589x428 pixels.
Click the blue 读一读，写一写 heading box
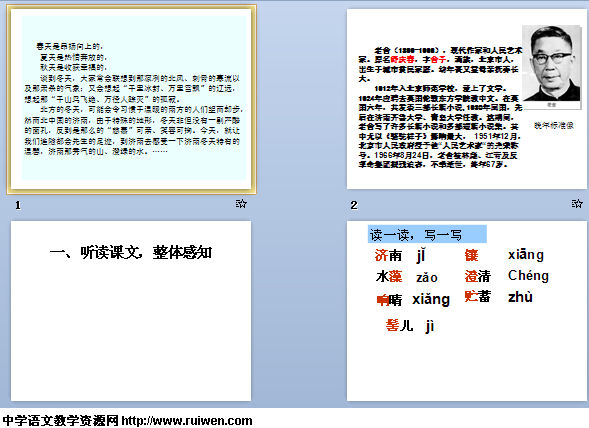click(427, 234)
